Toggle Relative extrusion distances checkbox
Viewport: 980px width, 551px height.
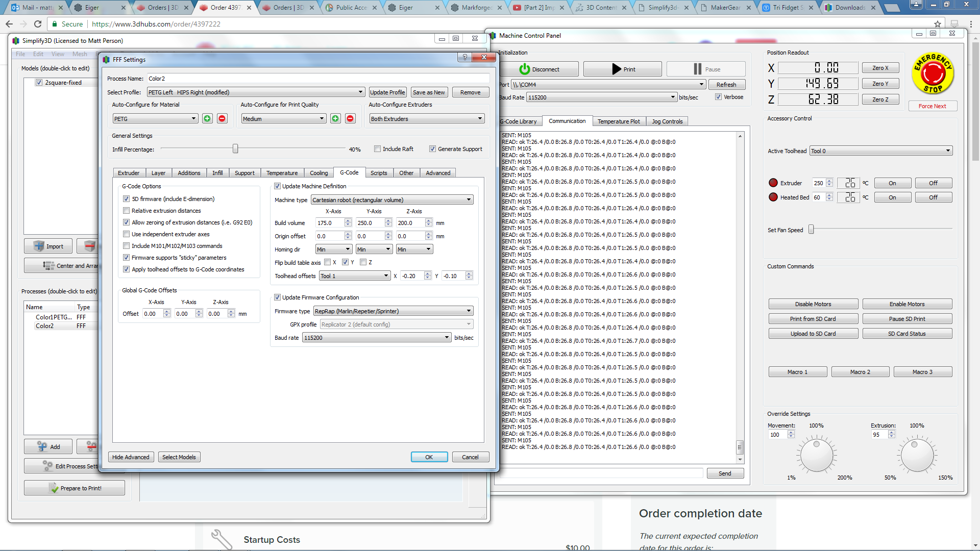pos(126,211)
